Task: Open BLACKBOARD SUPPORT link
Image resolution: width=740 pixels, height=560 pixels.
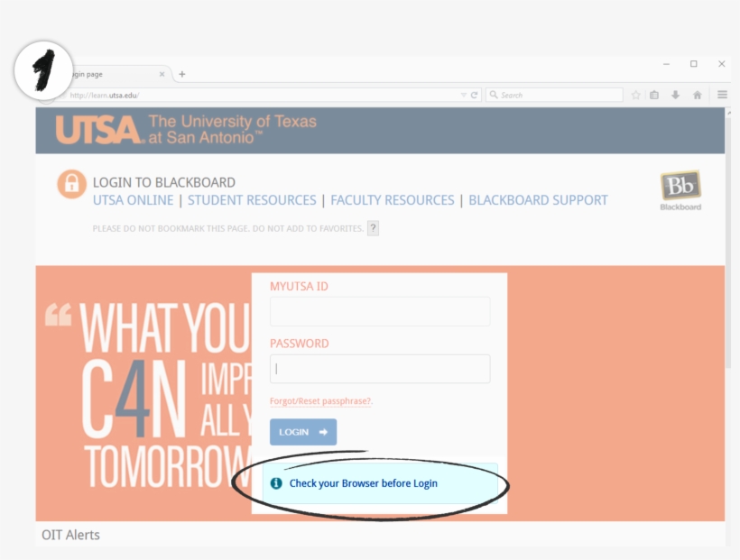Action: pyautogui.click(x=538, y=200)
